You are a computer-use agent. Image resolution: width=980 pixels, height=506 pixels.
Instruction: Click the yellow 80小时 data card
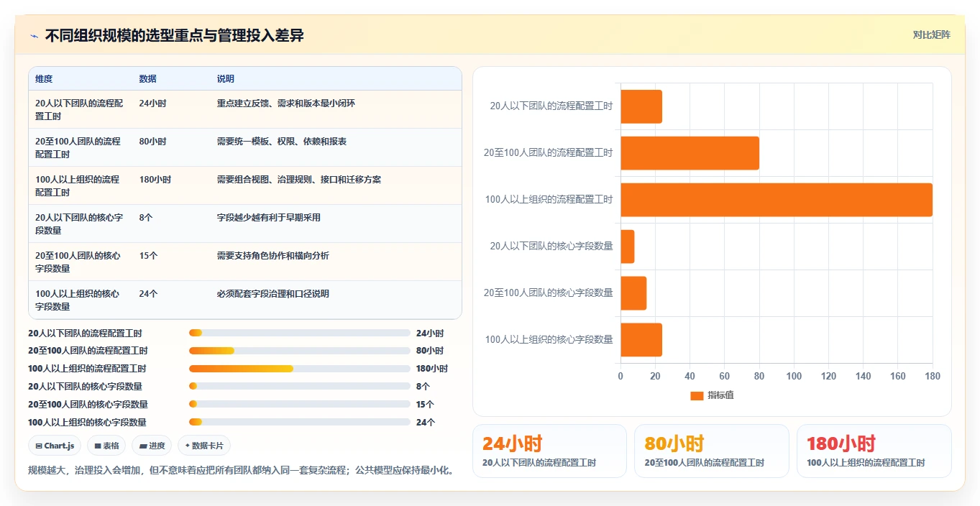coord(712,451)
